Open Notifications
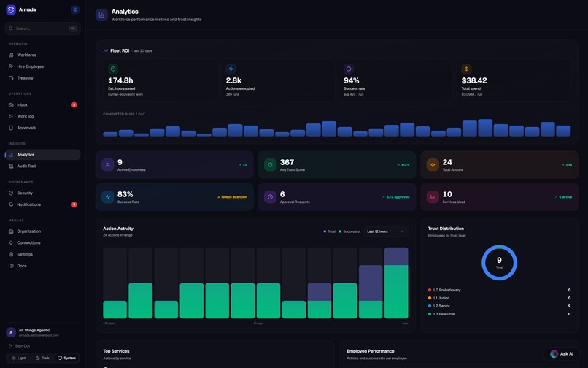Viewport: 588px width, 368px height. pos(43,204)
